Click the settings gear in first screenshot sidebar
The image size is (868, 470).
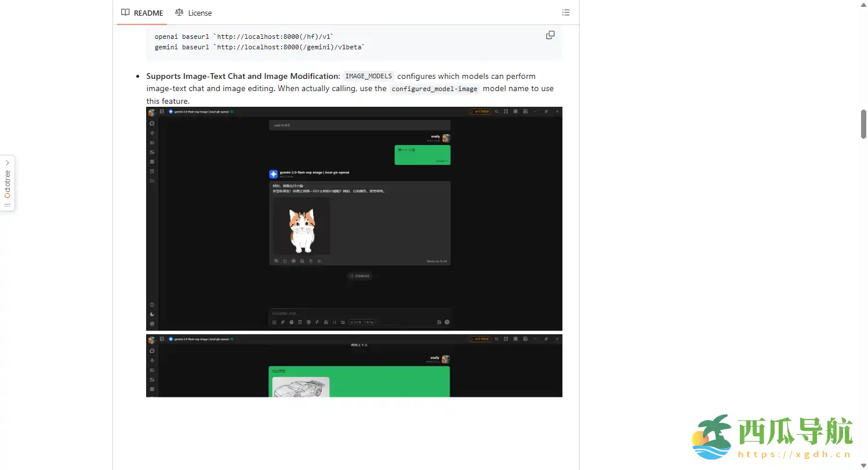point(152,324)
